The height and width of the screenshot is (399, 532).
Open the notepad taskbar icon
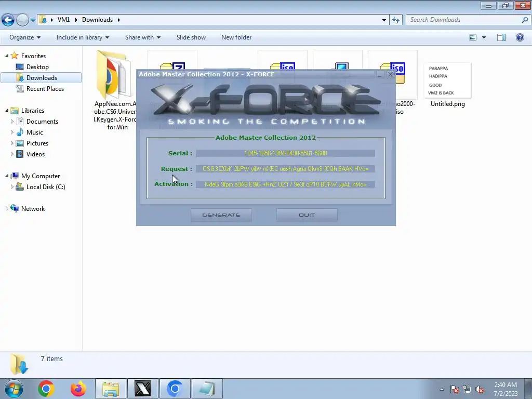pyautogui.click(x=207, y=389)
